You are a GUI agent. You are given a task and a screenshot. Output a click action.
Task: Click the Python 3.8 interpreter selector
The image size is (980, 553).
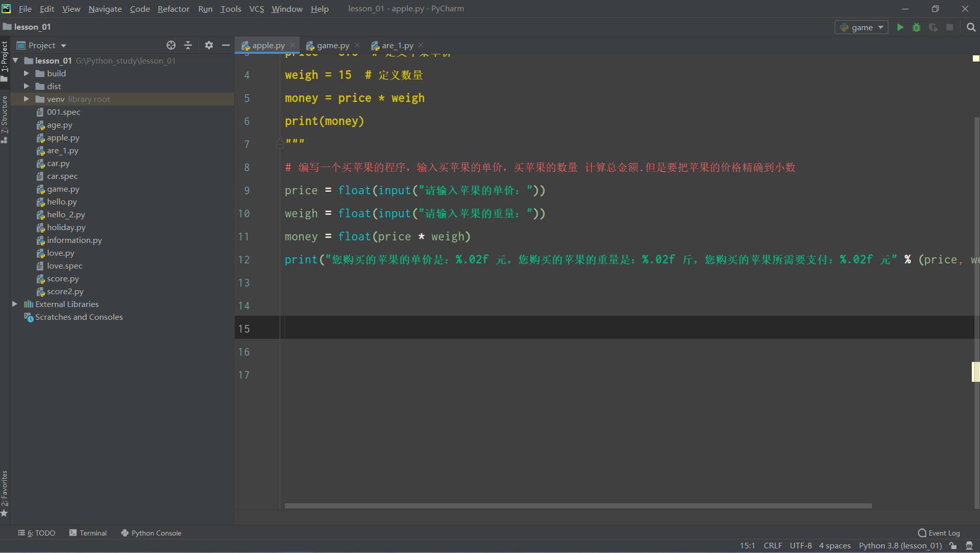(x=900, y=546)
